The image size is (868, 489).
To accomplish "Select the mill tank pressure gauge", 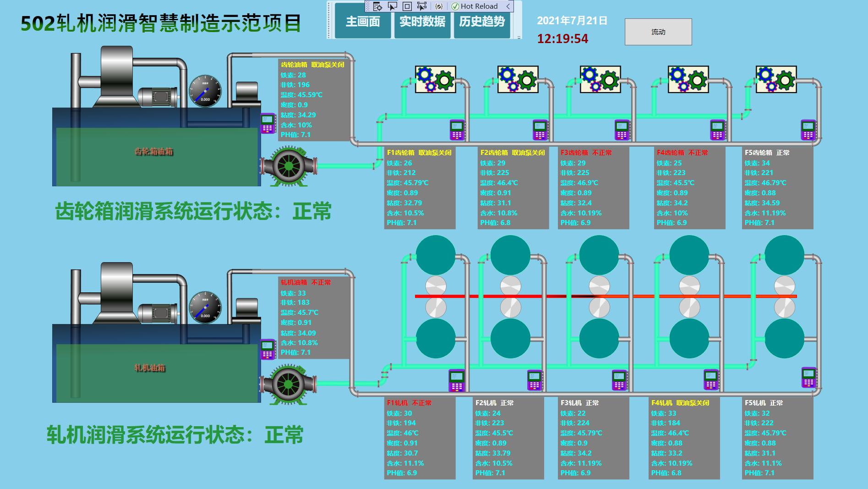I will [205, 308].
